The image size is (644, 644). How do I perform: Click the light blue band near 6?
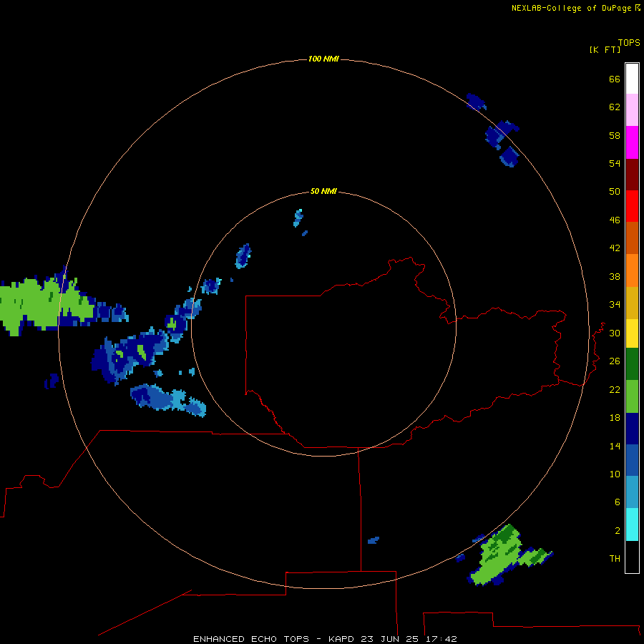coord(632,492)
